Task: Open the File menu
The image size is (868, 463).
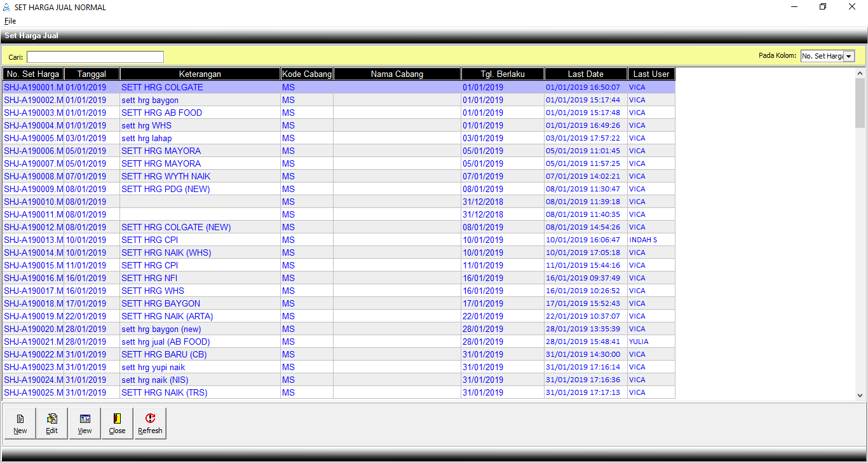Action: pos(10,21)
